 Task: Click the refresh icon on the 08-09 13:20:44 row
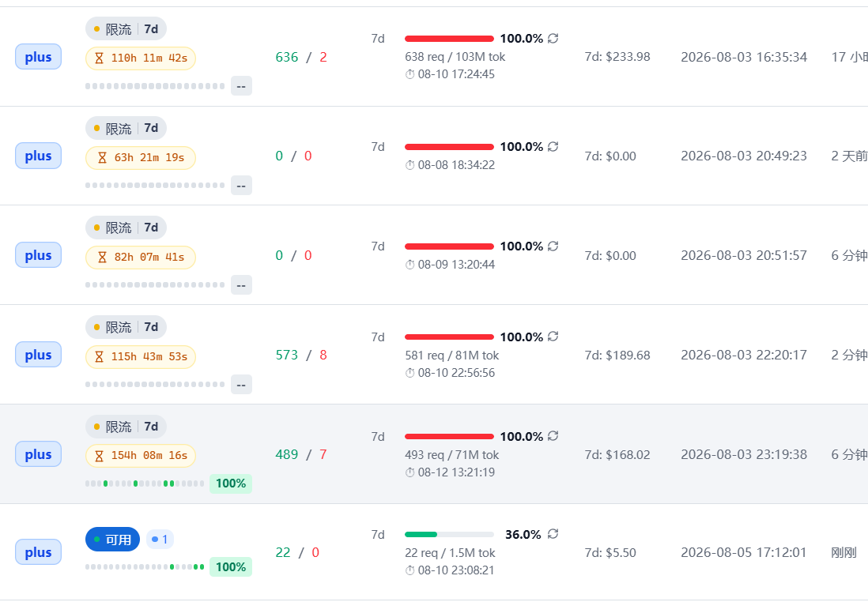(553, 246)
